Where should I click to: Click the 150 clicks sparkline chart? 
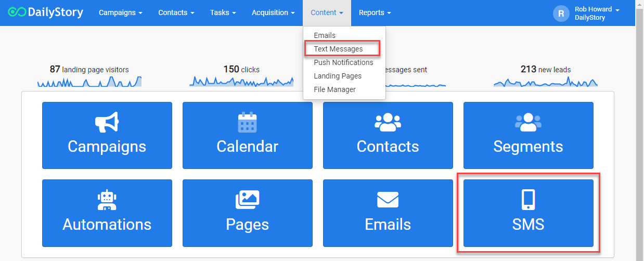click(x=241, y=81)
